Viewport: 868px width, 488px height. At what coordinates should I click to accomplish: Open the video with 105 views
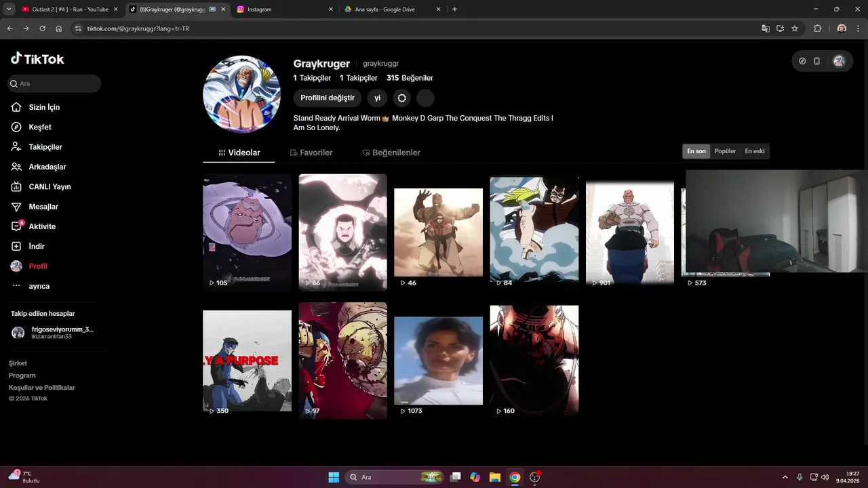[x=247, y=232]
